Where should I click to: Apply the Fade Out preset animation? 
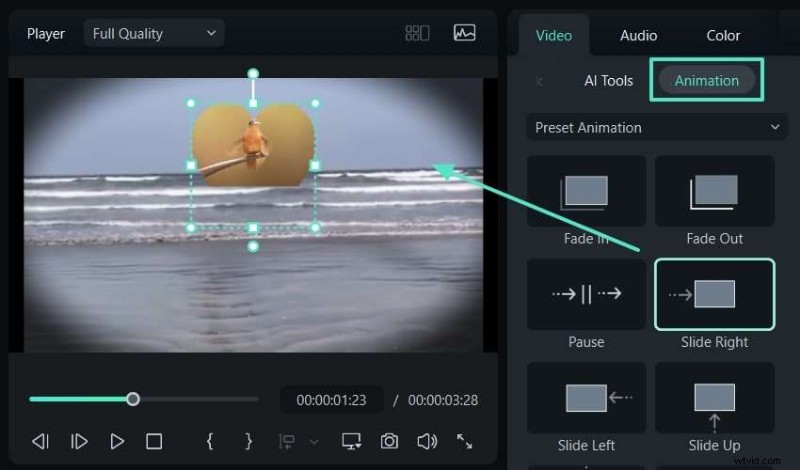tap(714, 192)
